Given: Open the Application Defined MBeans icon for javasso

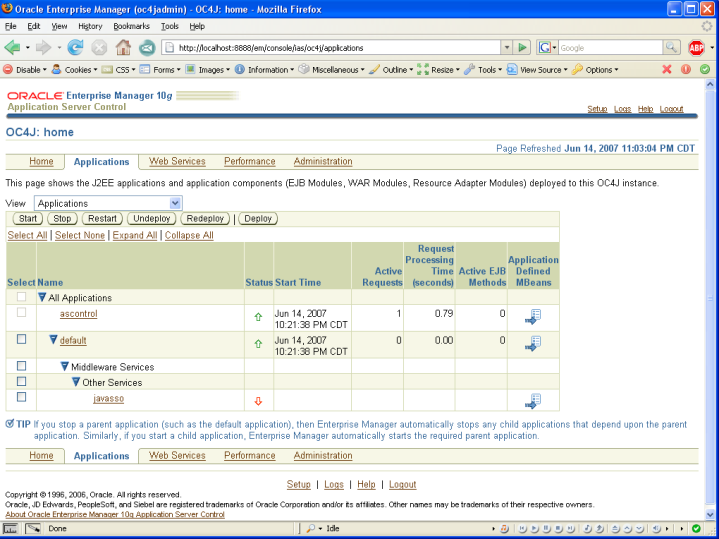Looking at the screenshot, I should pyautogui.click(x=533, y=401).
